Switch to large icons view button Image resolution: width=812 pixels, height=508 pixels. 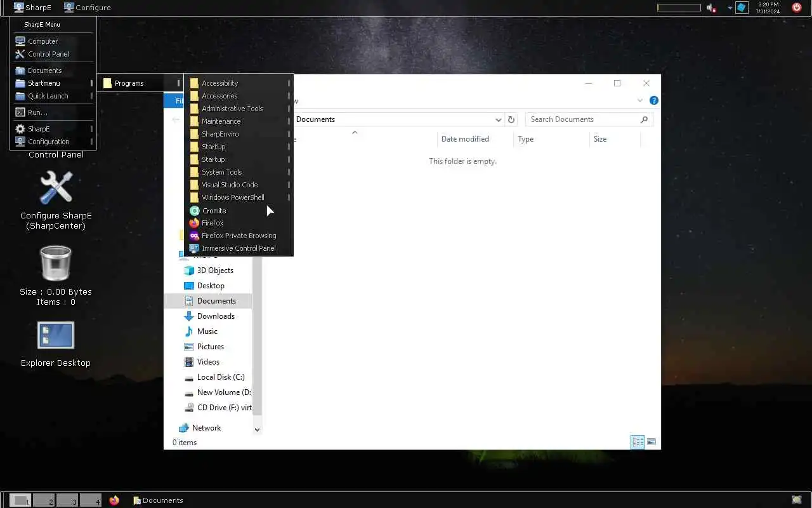[x=651, y=442]
